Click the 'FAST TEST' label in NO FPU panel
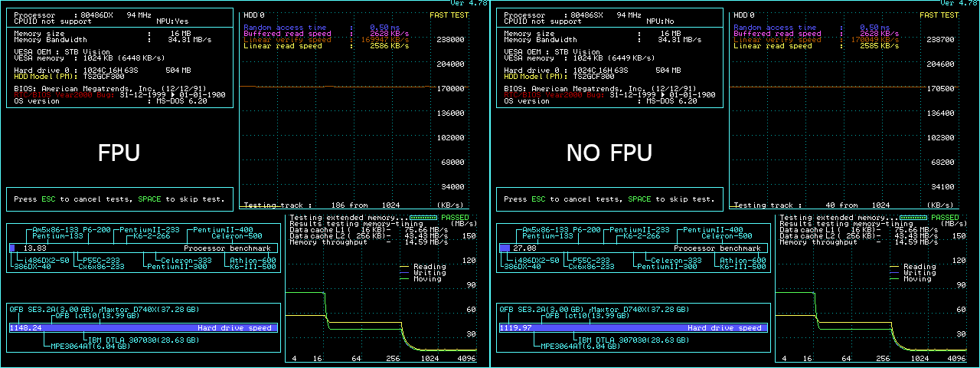Image resolution: width=980 pixels, height=368 pixels. point(939,15)
